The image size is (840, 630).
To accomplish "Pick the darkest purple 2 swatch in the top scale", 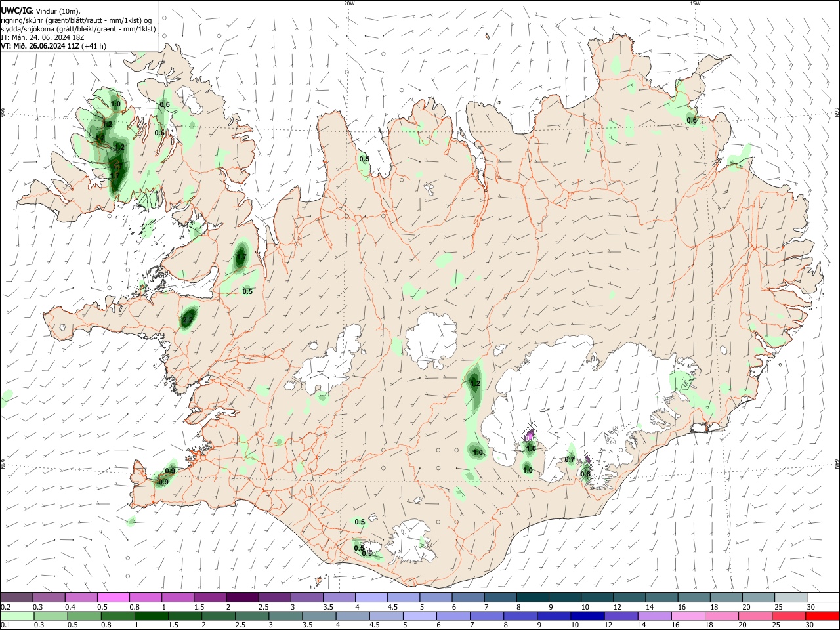I will (x=242, y=597).
